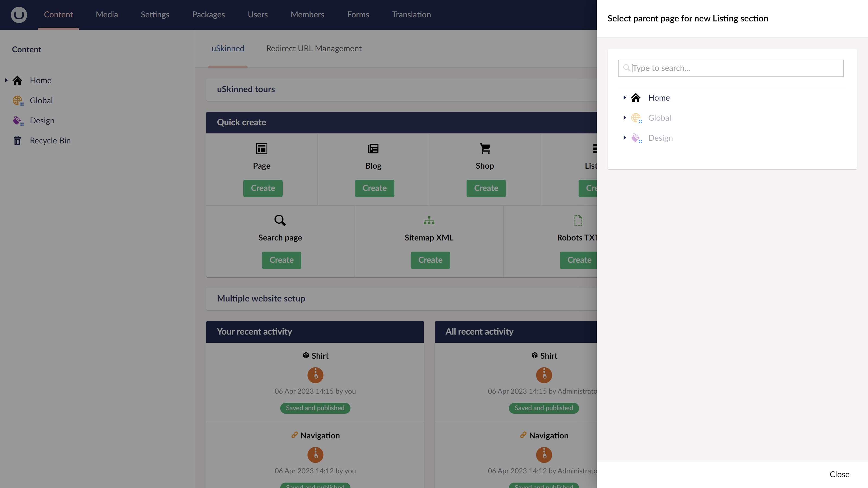Close the parent page selection dialog
868x488 pixels.
pos(839,474)
